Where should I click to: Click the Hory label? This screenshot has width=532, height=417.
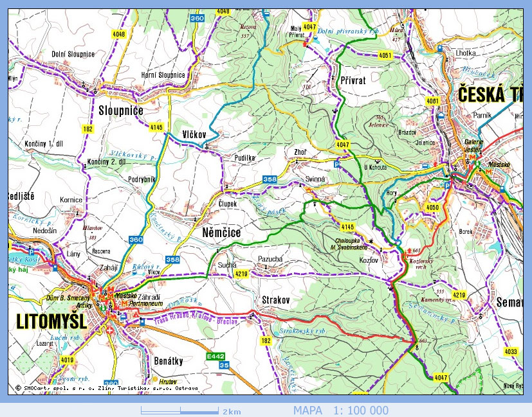click(x=392, y=193)
